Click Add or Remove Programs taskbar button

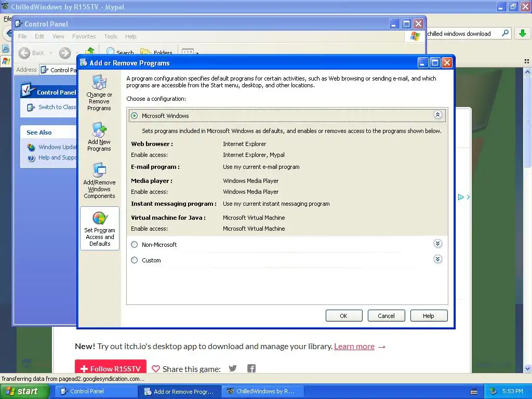[179, 391]
